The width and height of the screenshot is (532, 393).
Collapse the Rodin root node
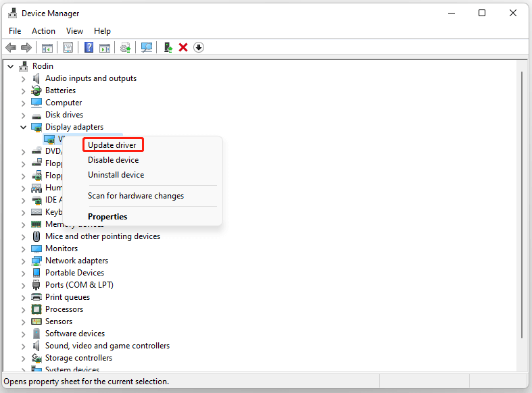tap(11, 66)
